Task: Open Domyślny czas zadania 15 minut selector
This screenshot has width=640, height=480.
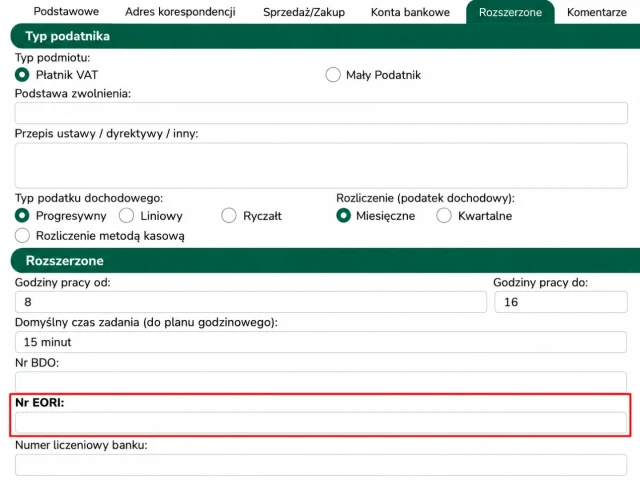Action: point(321,342)
